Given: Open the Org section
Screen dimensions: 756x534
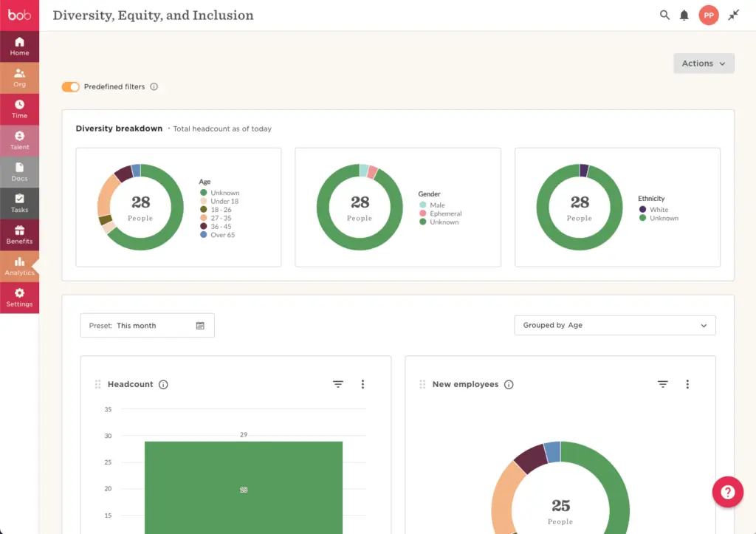Looking at the screenshot, I should pyautogui.click(x=19, y=78).
